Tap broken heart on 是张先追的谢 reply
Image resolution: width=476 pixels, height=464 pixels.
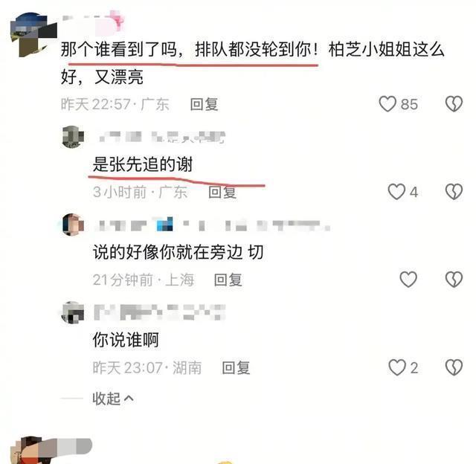click(x=454, y=192)
